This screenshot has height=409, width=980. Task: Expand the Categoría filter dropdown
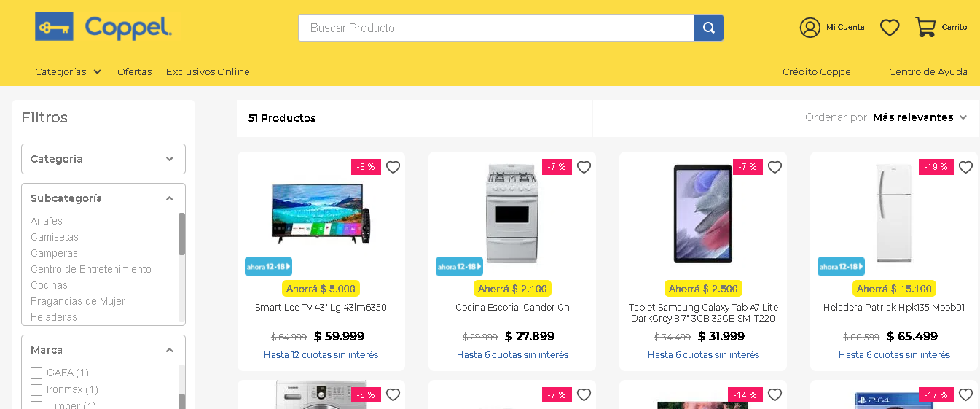coord(103,159)
